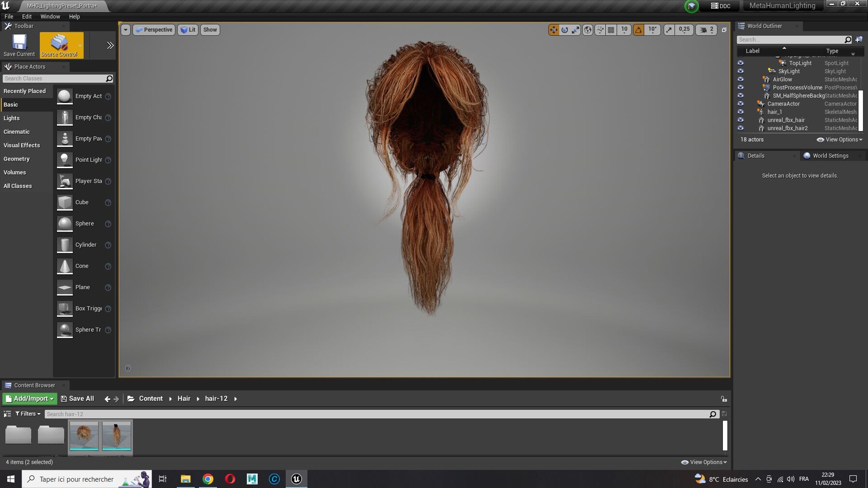Image resolution: width=868 pixels, height=488 pixels.
Task: Select the Geometry category
Action: point(27,158)
